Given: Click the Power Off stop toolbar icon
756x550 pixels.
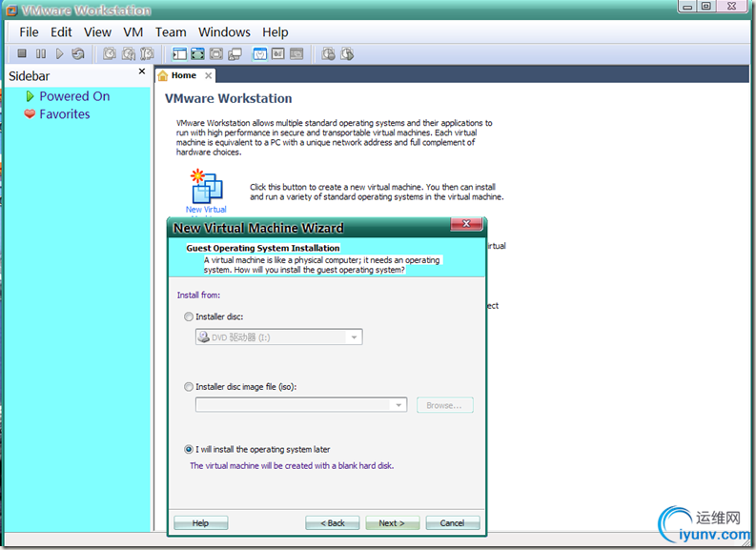Looking at the screenshot, I should point(22,53).
